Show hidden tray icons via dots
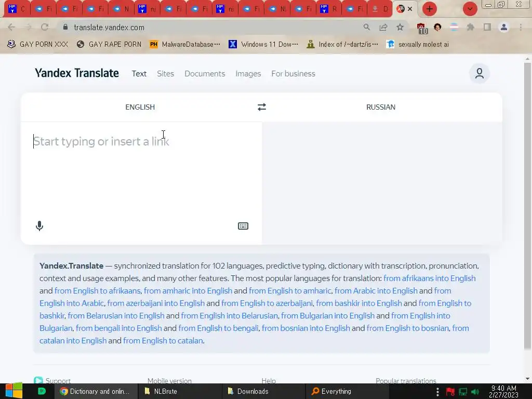 pos(437,392)
